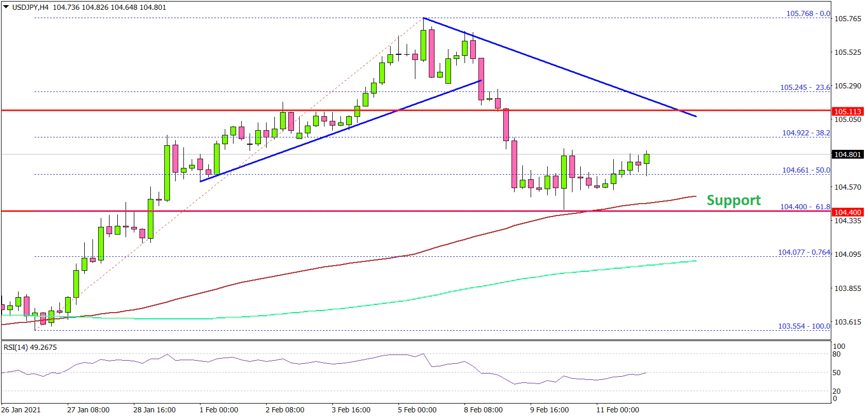Open the dropdown arrow beside USDJPY,H4
Viewport: 868px width, 417px height.
pyautogui.click(x=6, y=7)
